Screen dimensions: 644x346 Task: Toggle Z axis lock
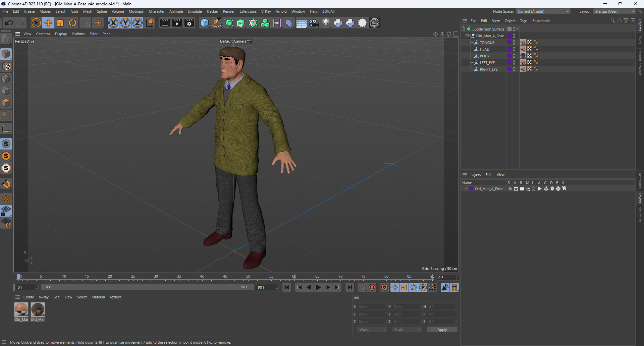pyautogui.click(x=138, y=23)
